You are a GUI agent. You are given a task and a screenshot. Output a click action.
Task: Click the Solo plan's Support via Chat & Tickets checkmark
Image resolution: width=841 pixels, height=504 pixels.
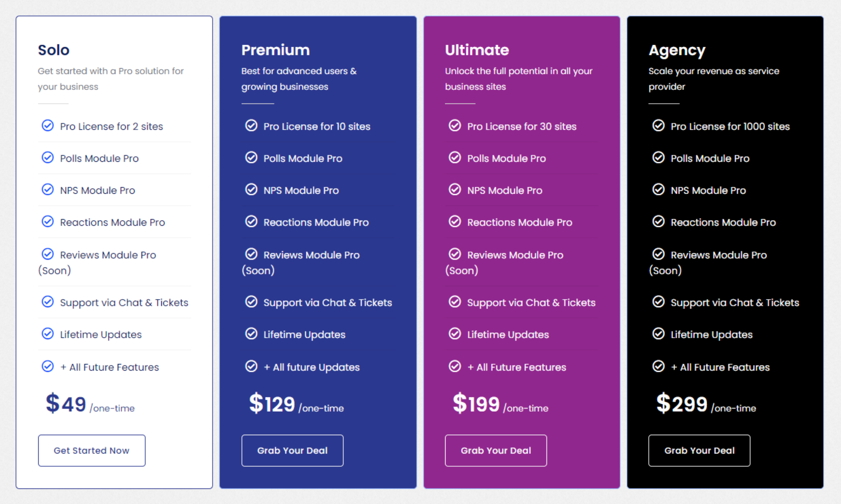pos(48,302)
